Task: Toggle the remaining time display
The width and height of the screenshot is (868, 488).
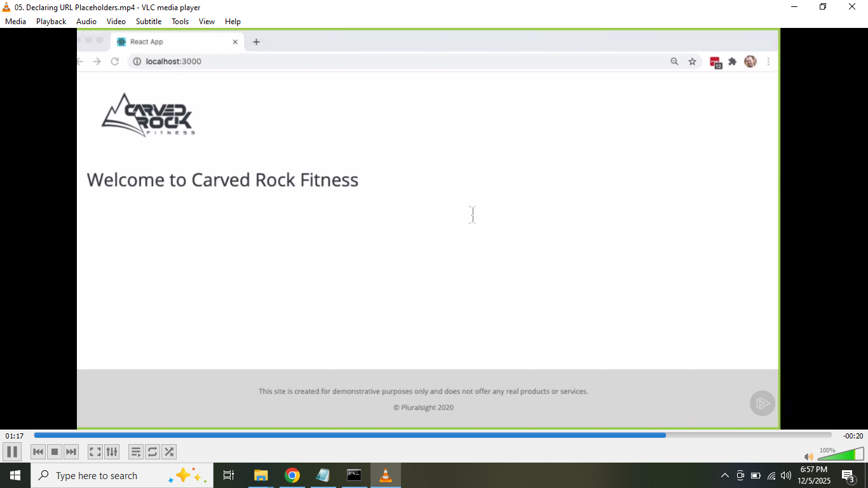Action: [x=853, y=436]
